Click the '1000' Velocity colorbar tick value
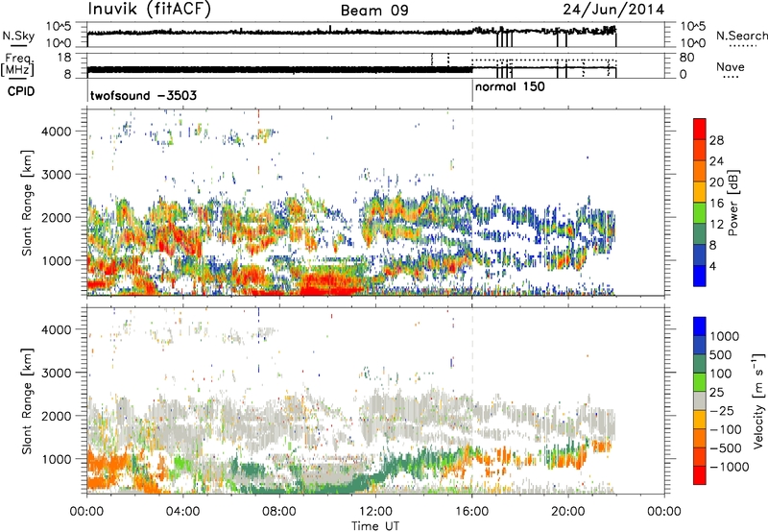Screen dimensions: 768x532 (725, 336)
